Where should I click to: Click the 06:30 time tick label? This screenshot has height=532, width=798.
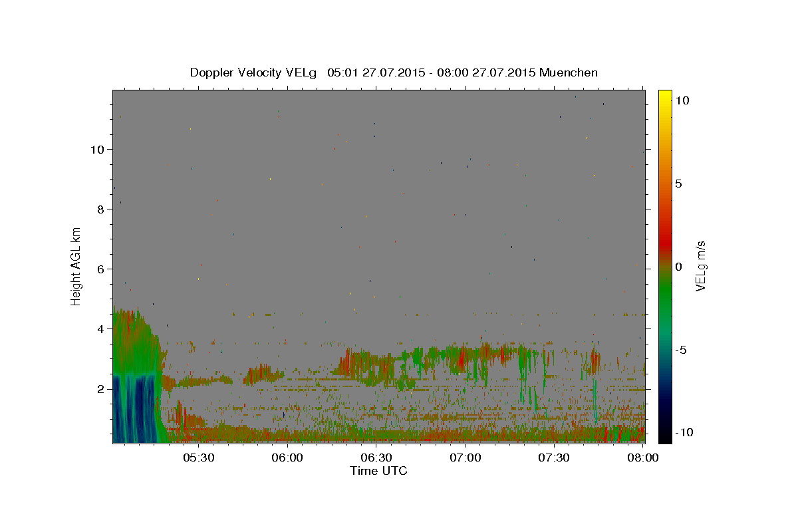coord(376,458)
